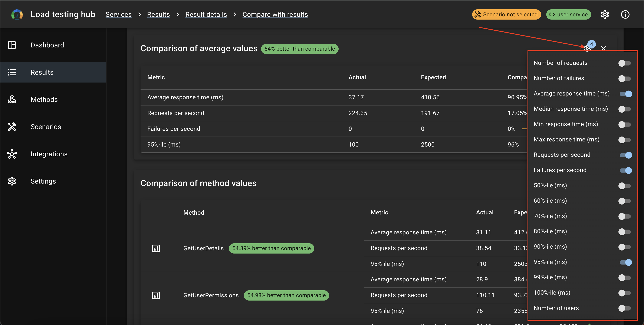Open Scenarios in the sidebar
The image size is (644, 325).
pyautogui.click(x=53, y=127)
